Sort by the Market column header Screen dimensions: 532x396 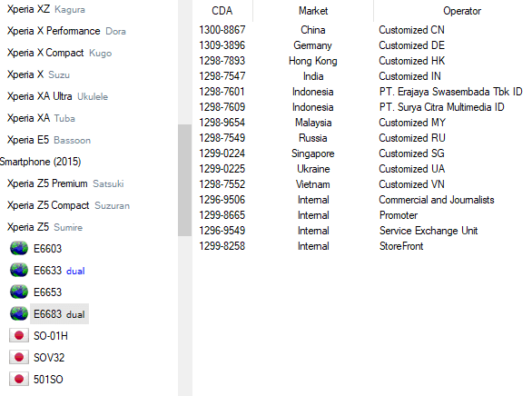click(x=313, y=11)
